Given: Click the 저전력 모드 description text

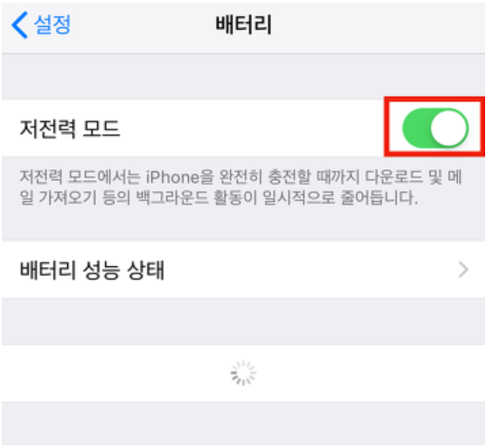Looking at the screenshot, I should 241,187.
